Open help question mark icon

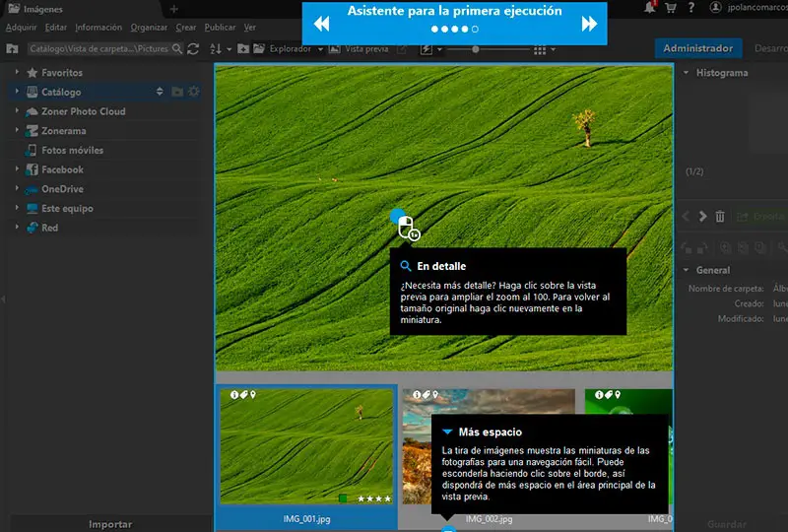pyautogui.click(x=691, y=8)
